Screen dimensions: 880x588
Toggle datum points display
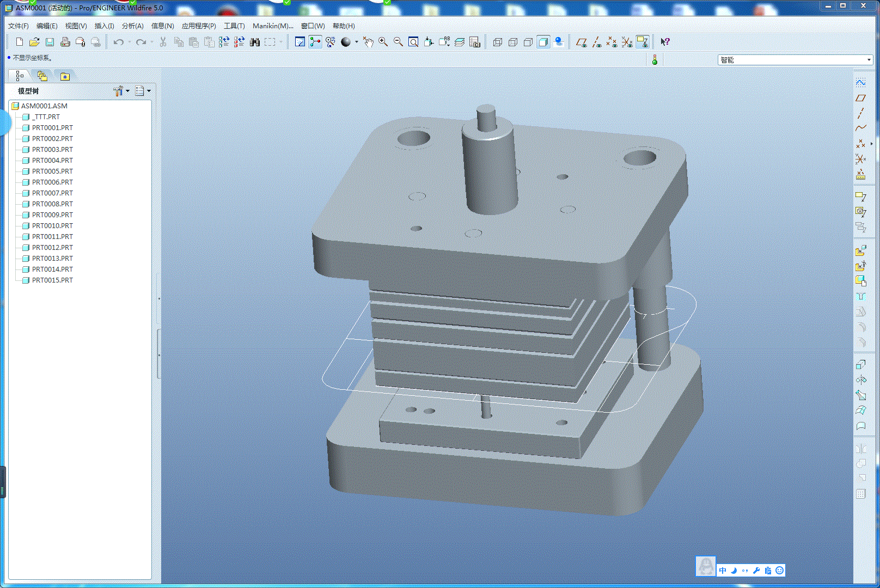[x=612, y=42]
